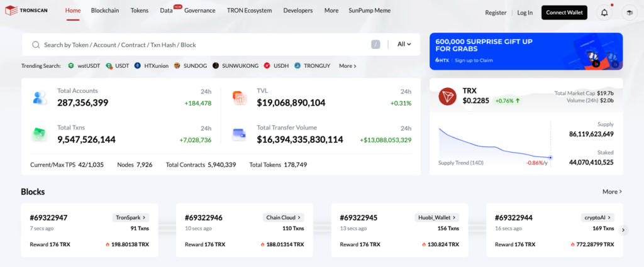The width and height of the screenshot is (644, 267).
Task: Click the Supply value 86,119,623,649
Action: [591, 134]
